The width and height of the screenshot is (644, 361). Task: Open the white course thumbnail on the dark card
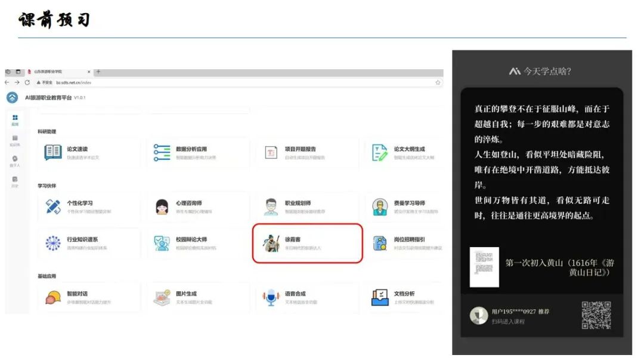tap(484, 267)
